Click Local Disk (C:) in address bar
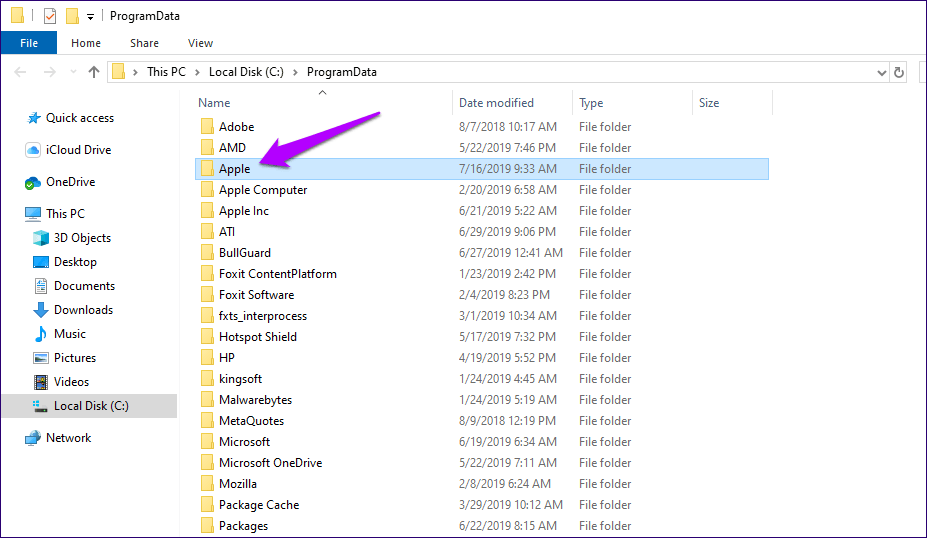Screen dimensions: 927x538 point(246,72)
